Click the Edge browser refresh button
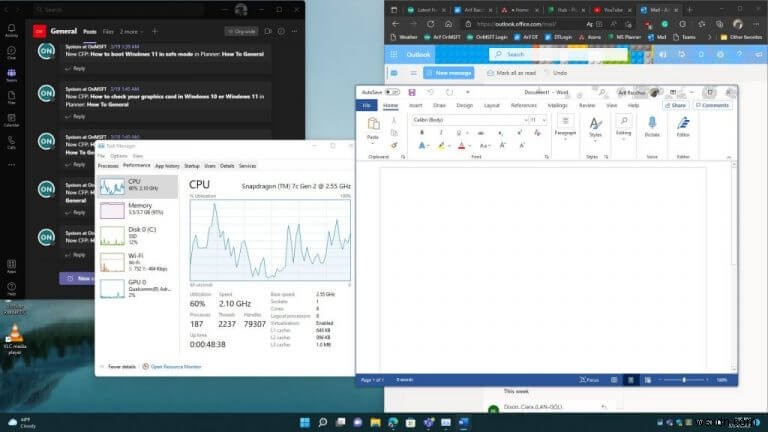The height and width of the screenshot is (432, 768). [x=430, y=24]
